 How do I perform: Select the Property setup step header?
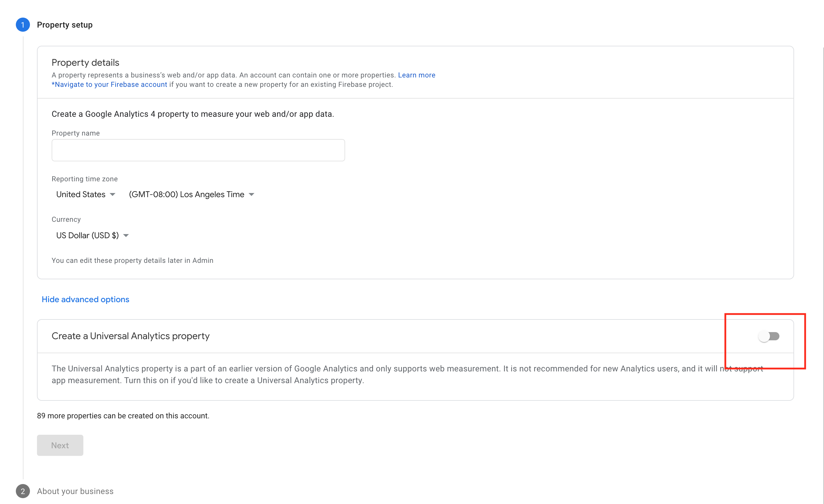point(65,25)
